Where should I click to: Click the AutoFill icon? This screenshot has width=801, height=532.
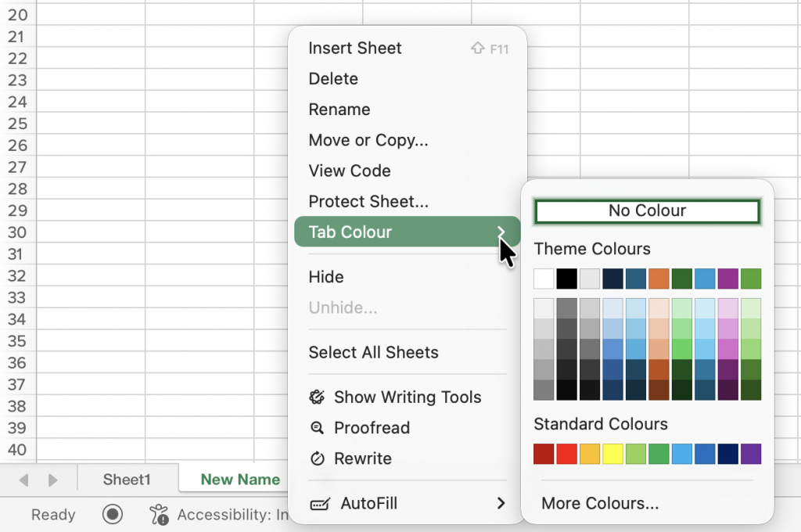click(320, 504)
